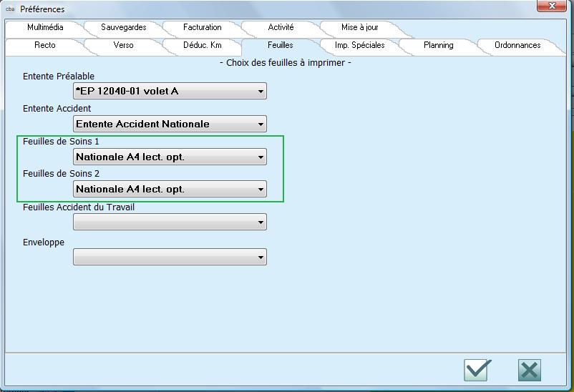The image size is (574, 392).
Task: Expand the Feuilles de Soins 2 dropdown arrow
Action: coord(261,190)
